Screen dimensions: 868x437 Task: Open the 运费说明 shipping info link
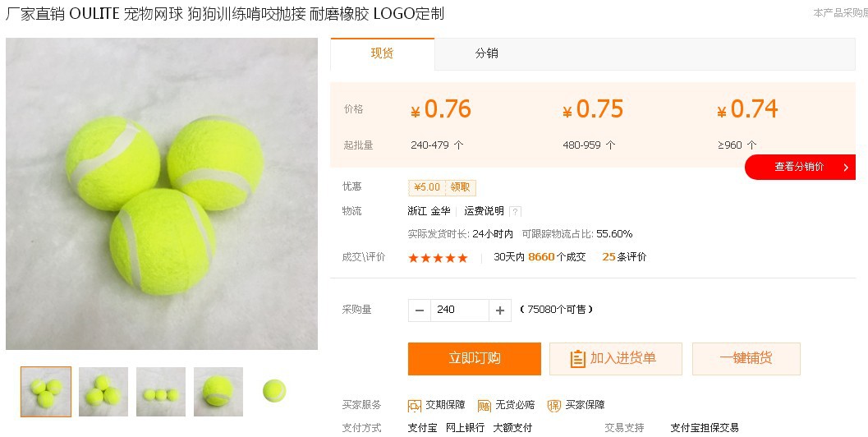tap(484, 211)
